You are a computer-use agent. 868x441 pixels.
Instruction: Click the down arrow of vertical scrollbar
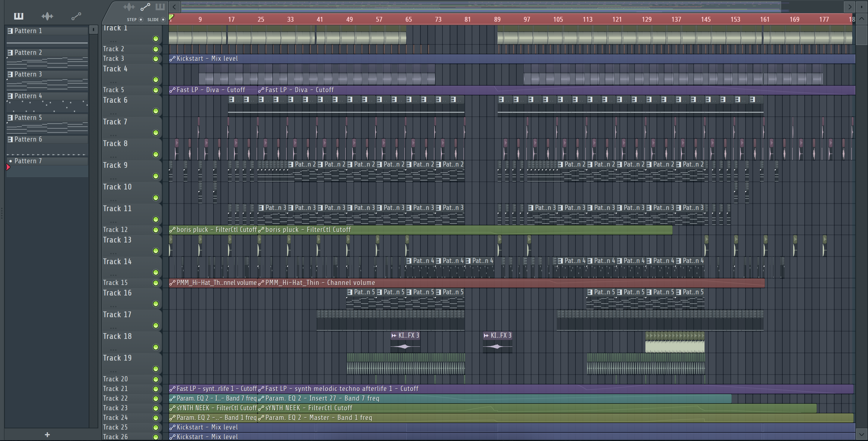[x=861, y=434]
